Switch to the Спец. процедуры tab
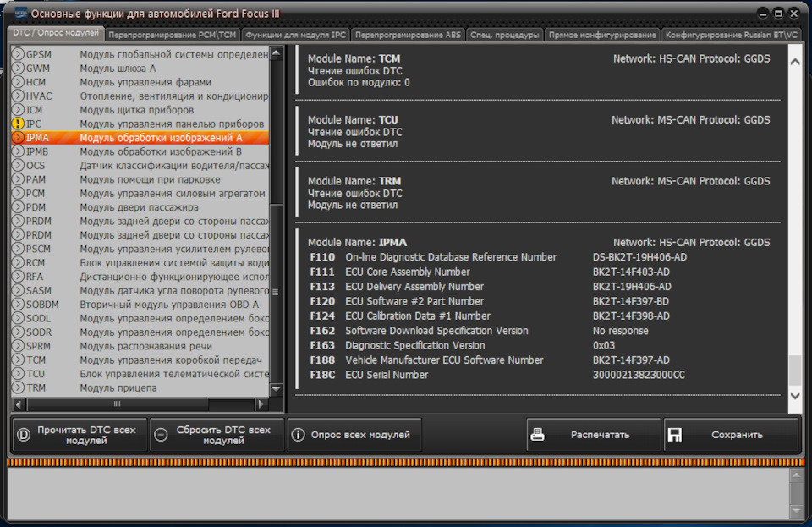This screenshot has width=812, height=527. pyautogui.click(x=505, y=35)
